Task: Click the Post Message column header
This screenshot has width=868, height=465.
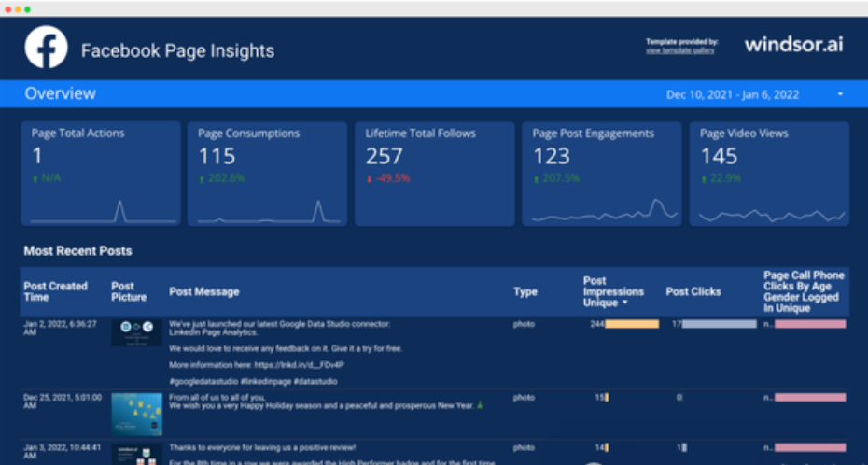Action: 204,291
